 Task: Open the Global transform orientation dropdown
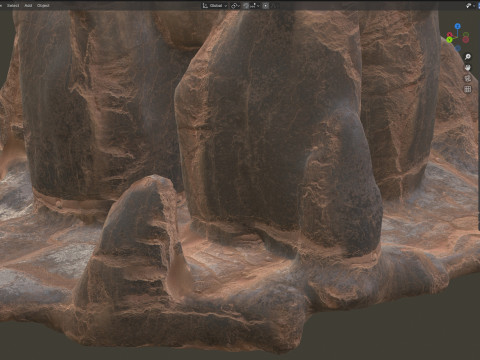(x=215, y=6)
